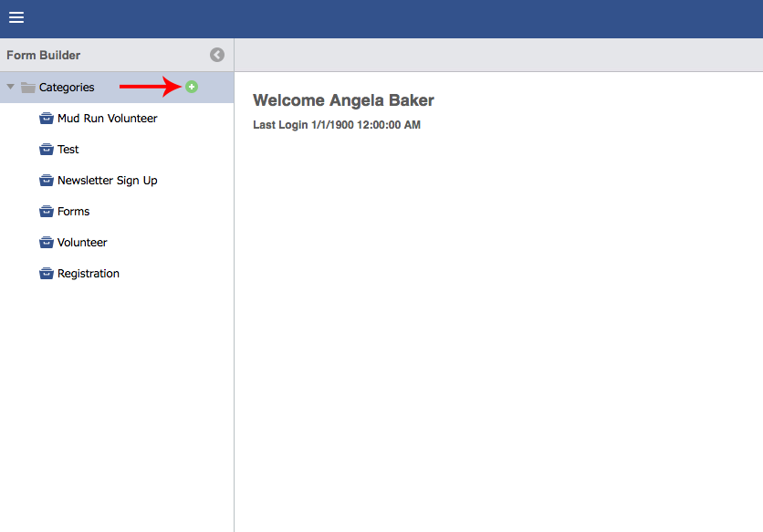Open the Mud Run Volunteer category
The image size is (763, 532).
point(107,119)
